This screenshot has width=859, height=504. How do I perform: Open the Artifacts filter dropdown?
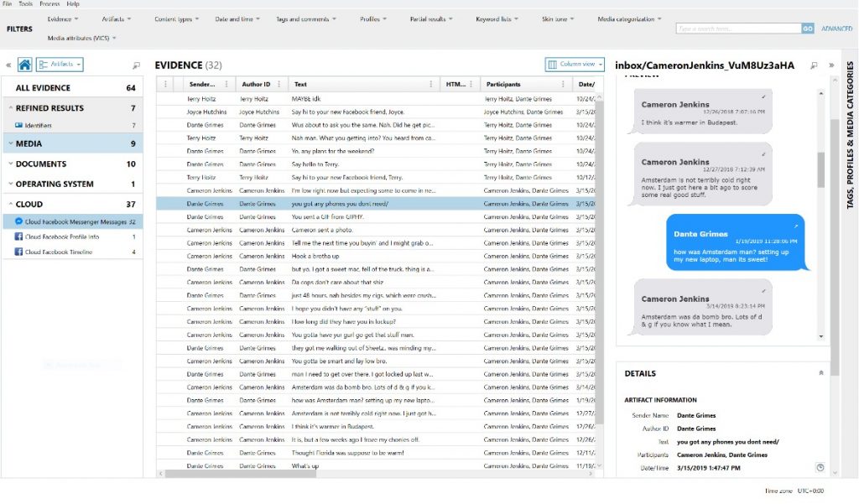point(116,19)
